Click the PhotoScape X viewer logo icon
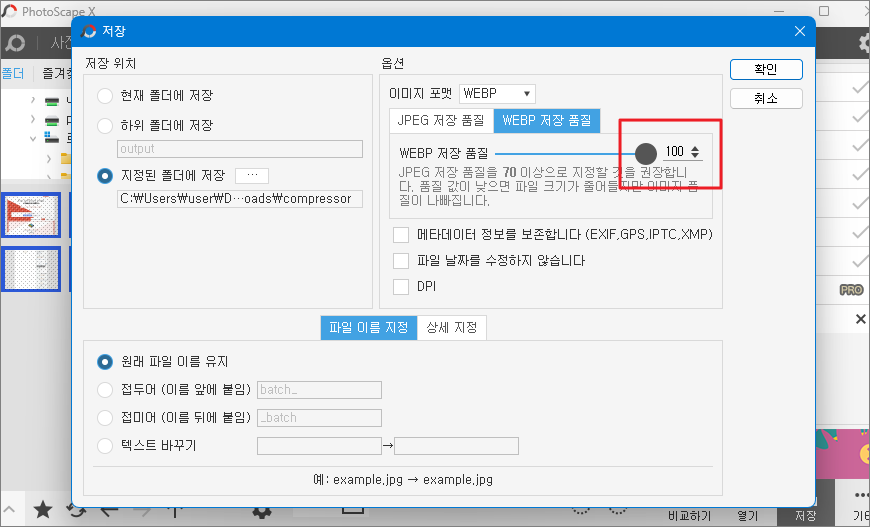The width and height of the screenshot is (870, 527). pyautogui.click(x=14, y=43)
